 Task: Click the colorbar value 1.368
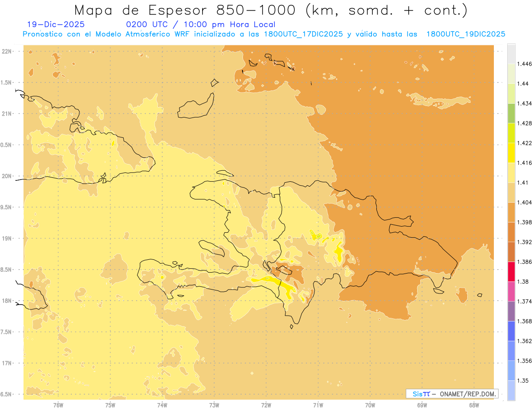pyautogui.click(x=524, y=321)
